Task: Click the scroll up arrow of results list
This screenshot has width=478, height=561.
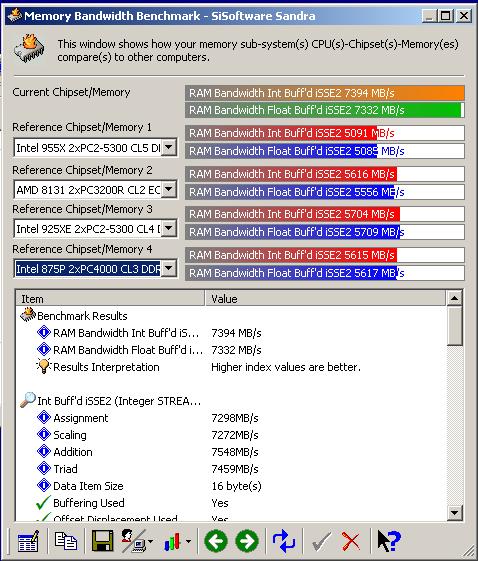Action: tap(454, 298)
